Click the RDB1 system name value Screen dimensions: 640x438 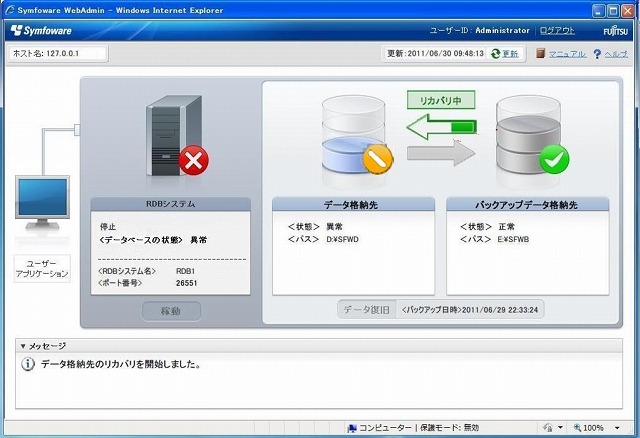coord(185,271)
